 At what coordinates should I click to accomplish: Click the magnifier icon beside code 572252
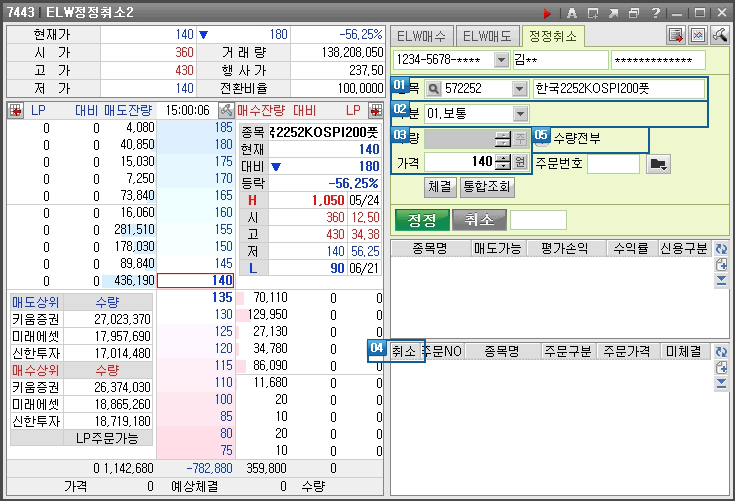434,89
